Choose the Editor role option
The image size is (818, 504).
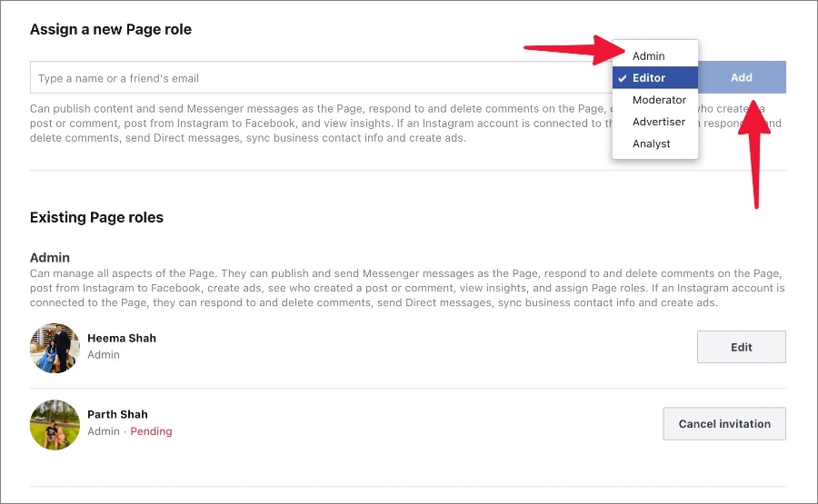point(655,78)
